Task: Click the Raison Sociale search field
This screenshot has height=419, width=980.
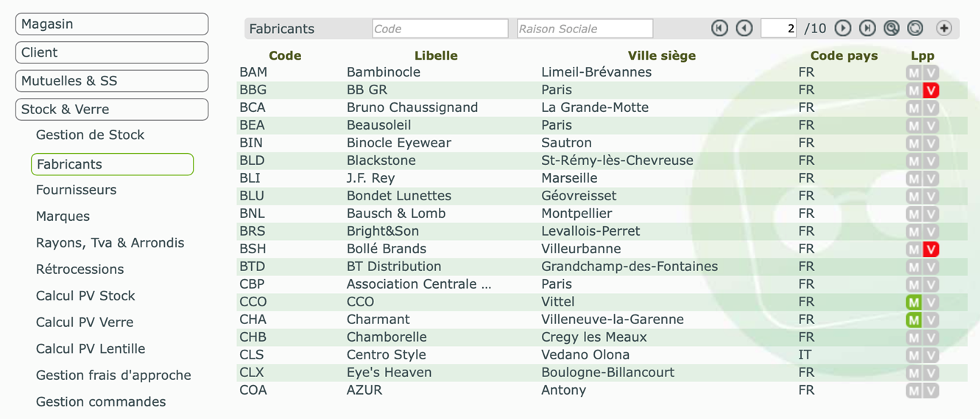Action: click(x=585, y=29)
